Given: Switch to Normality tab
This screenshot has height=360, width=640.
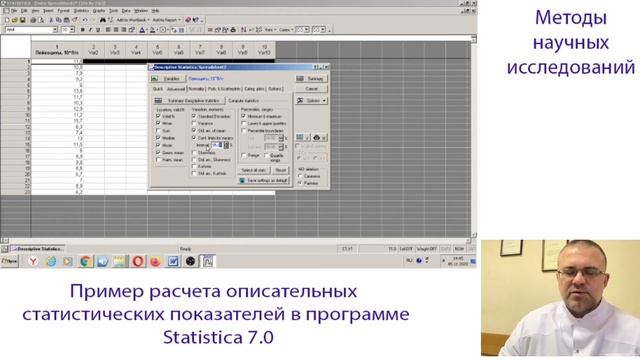Looking at the screenshot, I should pos(197,89).
